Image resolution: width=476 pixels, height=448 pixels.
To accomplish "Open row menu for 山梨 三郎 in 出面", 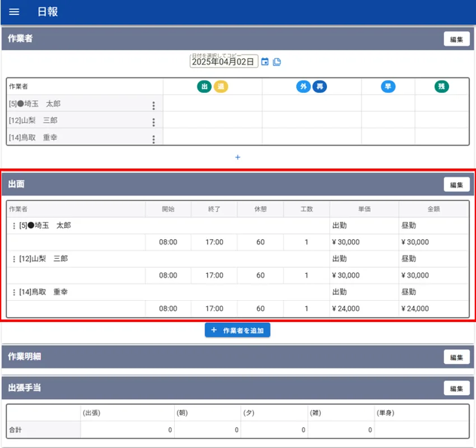I will pyautogui.click(x=13, y=259).
